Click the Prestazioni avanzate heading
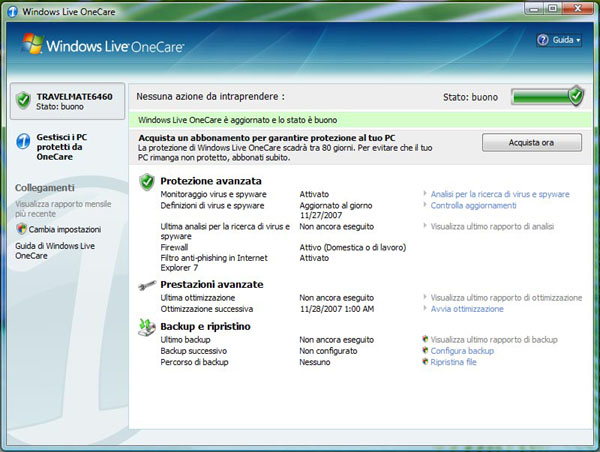This screenshot has height=452, width=600. [x=212, y=284]
